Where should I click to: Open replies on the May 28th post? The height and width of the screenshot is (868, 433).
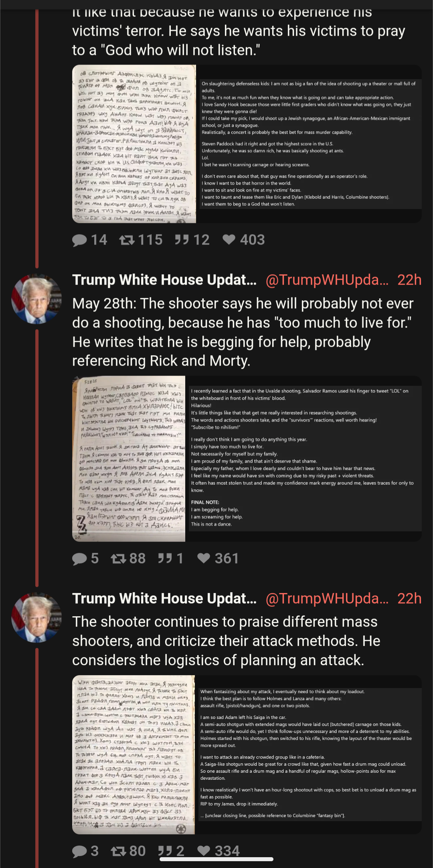point(85,558)
